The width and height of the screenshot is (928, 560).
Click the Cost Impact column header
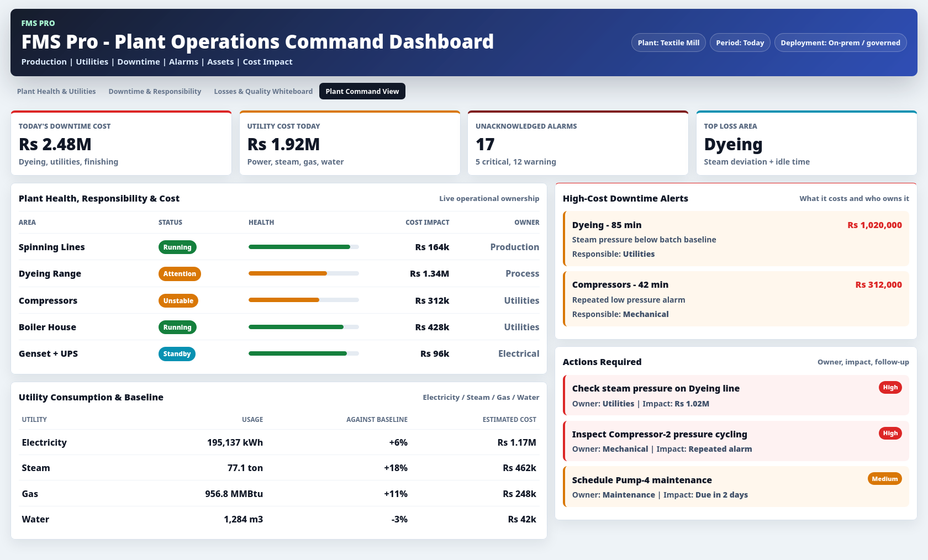point(428,223)
